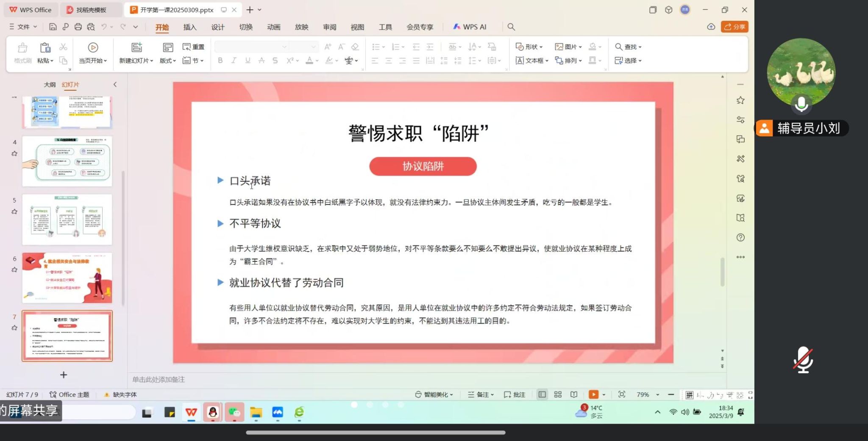Toggle the 备注 notes pane in status bar
The image size is (868, 441).
pos(481,394)
